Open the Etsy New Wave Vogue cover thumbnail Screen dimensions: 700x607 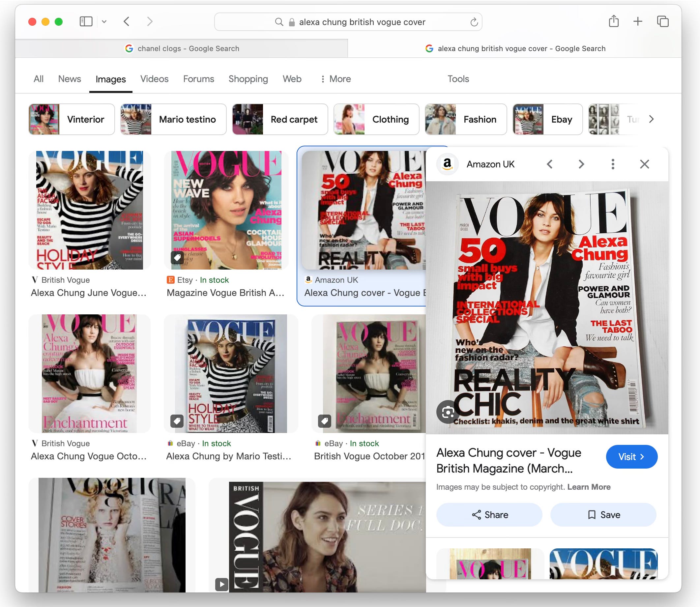226,210
